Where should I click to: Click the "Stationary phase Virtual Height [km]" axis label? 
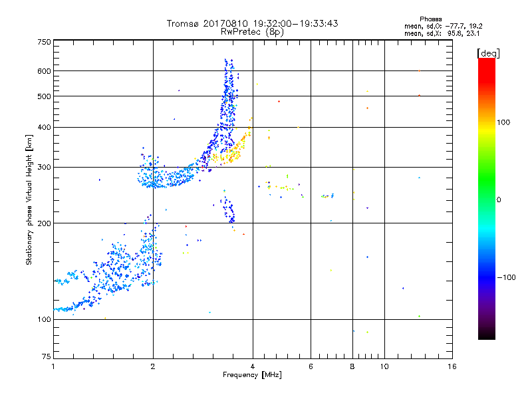coord(29,200)
